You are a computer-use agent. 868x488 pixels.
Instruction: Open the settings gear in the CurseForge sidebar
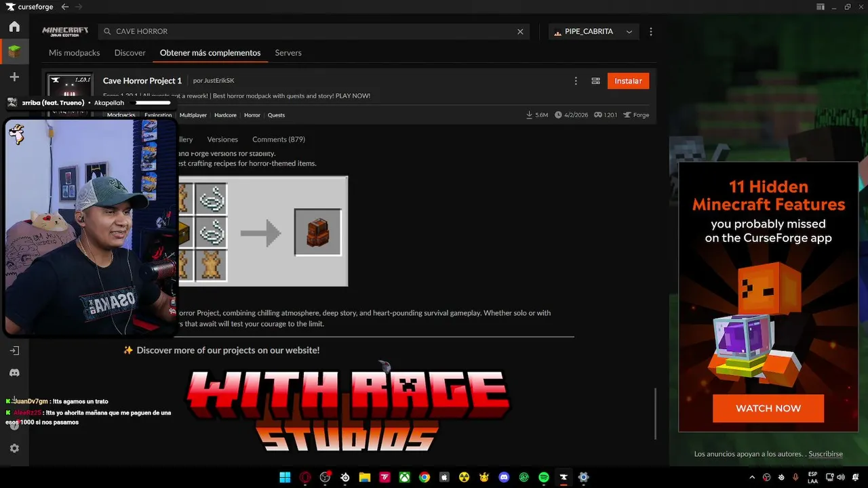click(x=14, y=448)
